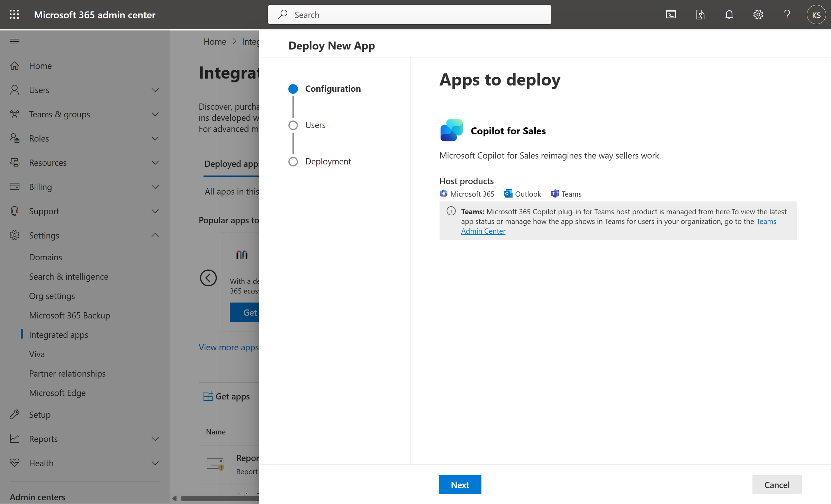Open the Home menu item
This screenshot has height=504, width=831.
(40, 65)
